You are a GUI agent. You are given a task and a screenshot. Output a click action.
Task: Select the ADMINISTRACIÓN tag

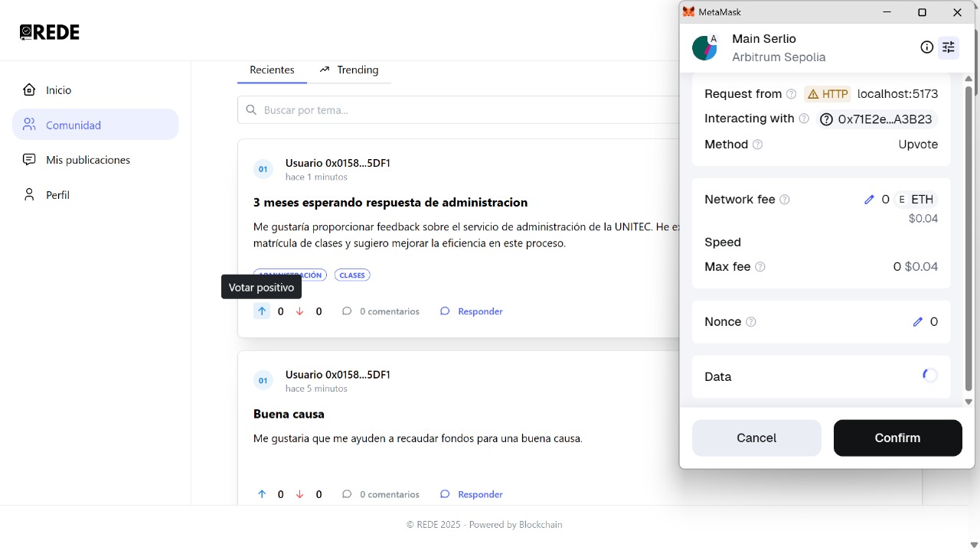click(x=290, y=275)
